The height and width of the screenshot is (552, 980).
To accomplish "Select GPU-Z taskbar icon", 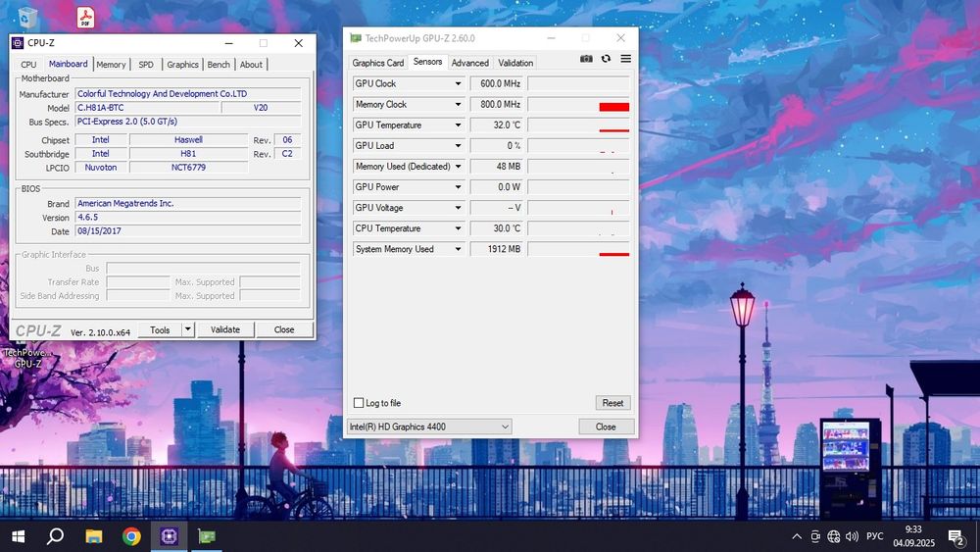I will pos(206,536).
